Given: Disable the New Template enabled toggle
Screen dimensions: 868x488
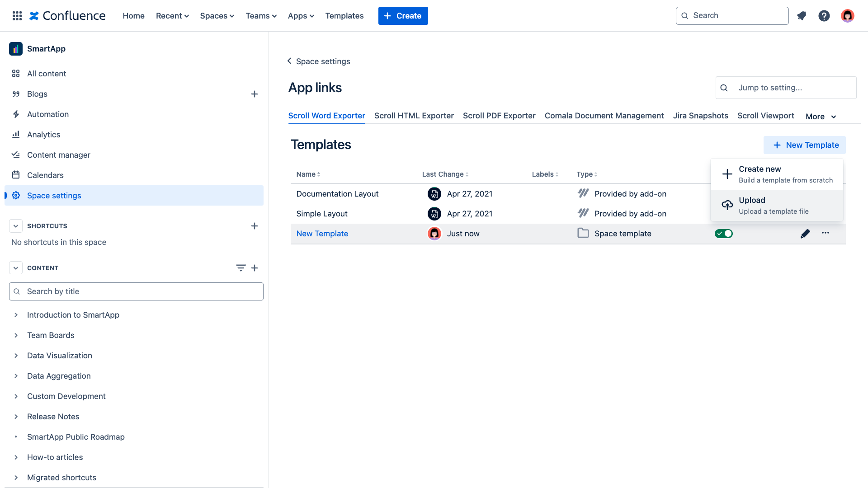Looking at the screenshot, I should pyautogui.click(x=723, y=234).
